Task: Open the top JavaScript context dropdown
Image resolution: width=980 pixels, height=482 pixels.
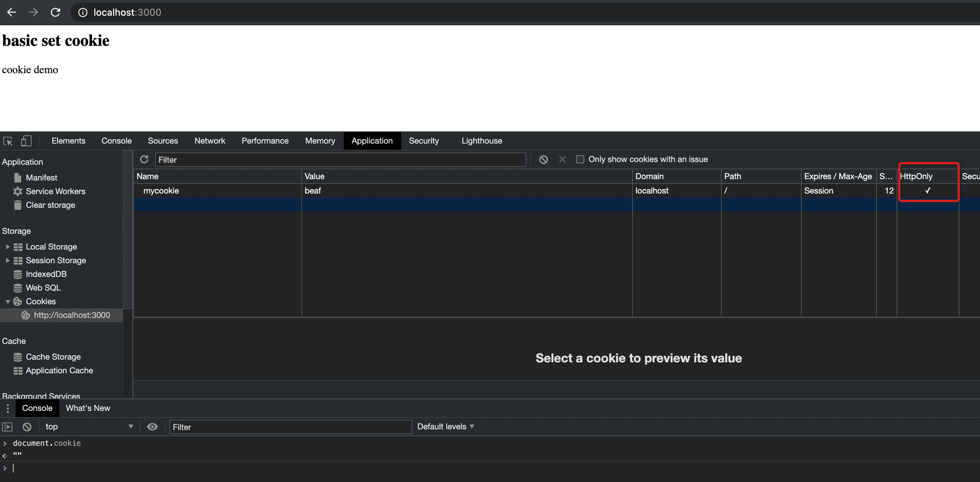Action: (89, 427)
